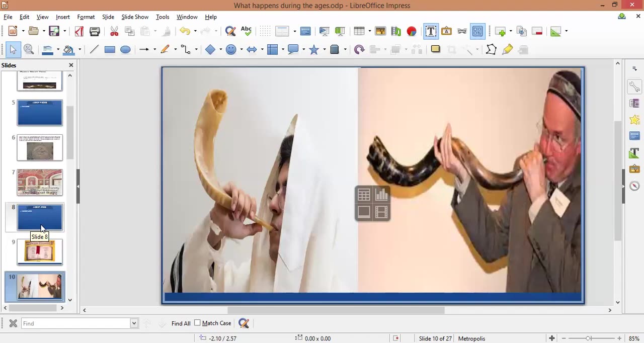Choose the Ellipse drawing tool
The width and height of the screenshot is (644, 343).
tap(125, 49)
